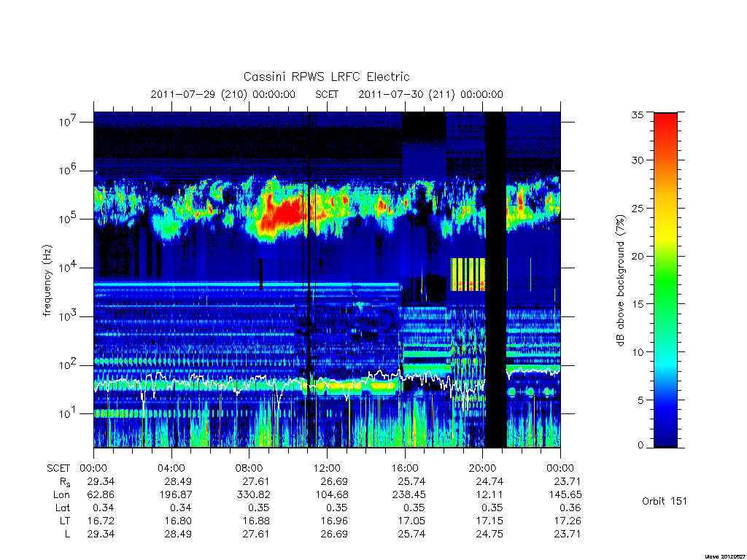Click the black data gap after 20:00
The width and height of the screenshot is (747, 560).
click(495, 280)
